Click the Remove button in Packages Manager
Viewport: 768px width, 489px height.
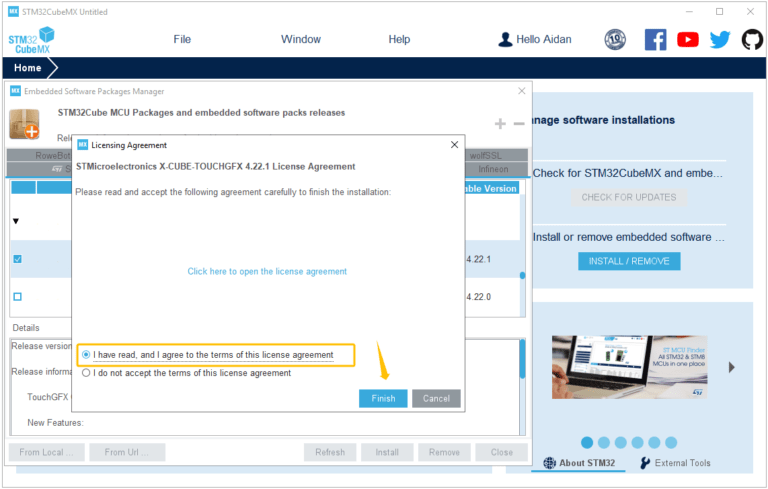[x=444, y=452]
